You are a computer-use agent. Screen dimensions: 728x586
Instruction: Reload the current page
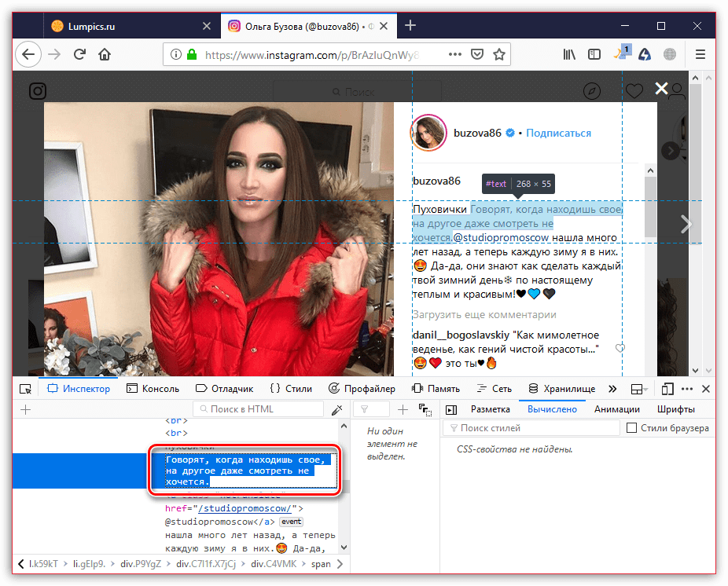79,55
